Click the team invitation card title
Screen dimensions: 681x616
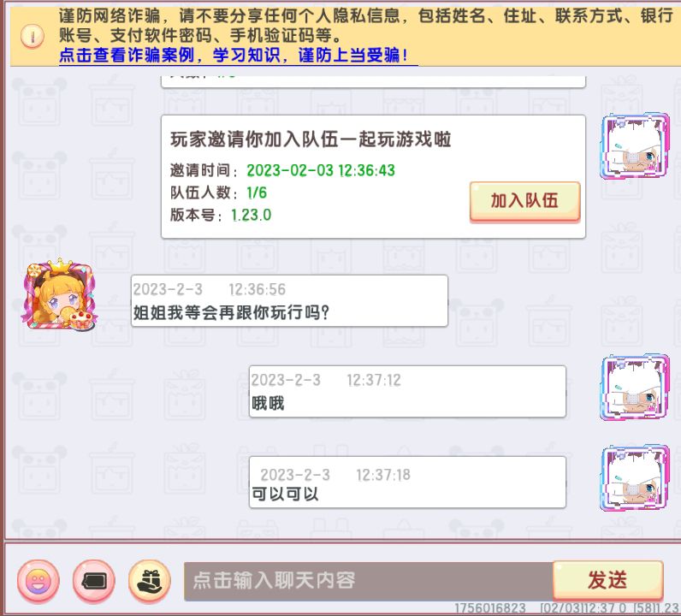tap(311, 139)
